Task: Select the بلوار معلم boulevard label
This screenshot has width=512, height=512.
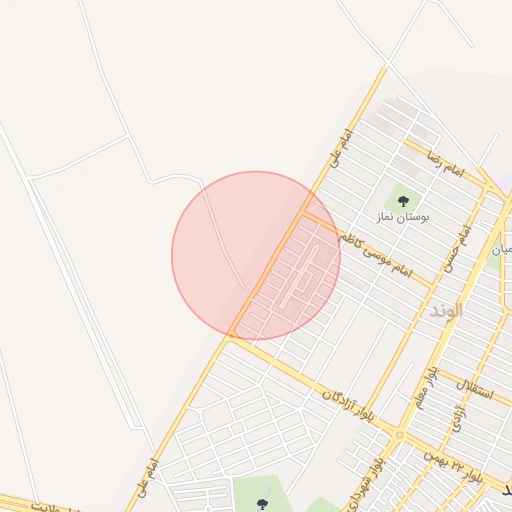Action: coord(426,388)
